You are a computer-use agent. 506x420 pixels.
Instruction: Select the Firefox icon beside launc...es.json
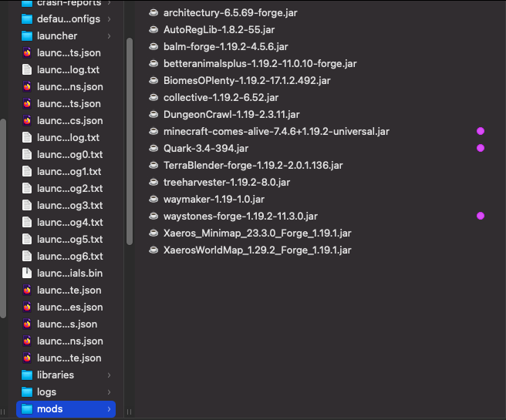click(27, 307)
